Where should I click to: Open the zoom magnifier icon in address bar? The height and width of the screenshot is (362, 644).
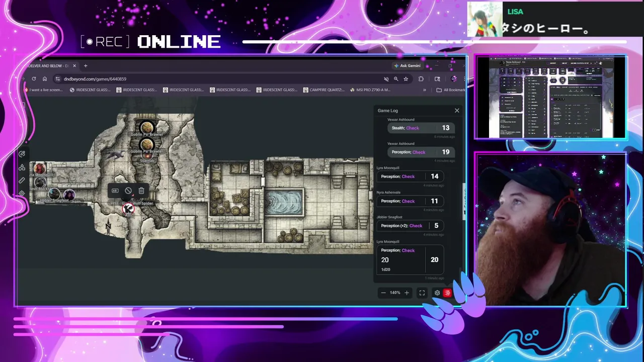point(396,79)
